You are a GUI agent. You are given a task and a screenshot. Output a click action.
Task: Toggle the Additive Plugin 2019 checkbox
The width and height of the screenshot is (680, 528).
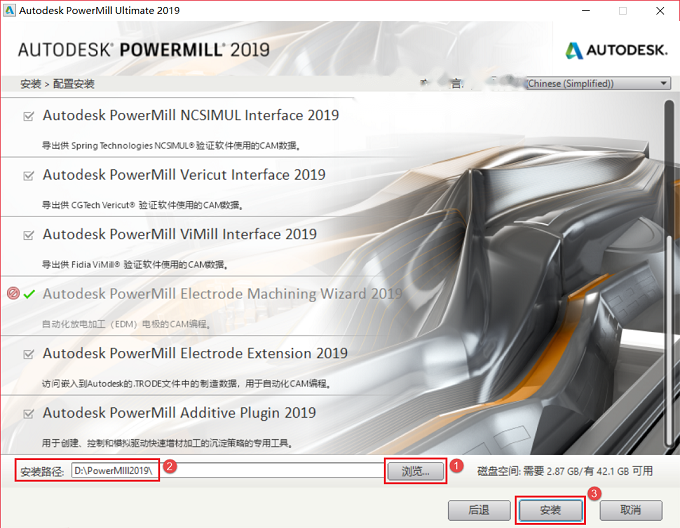(29, 414)
